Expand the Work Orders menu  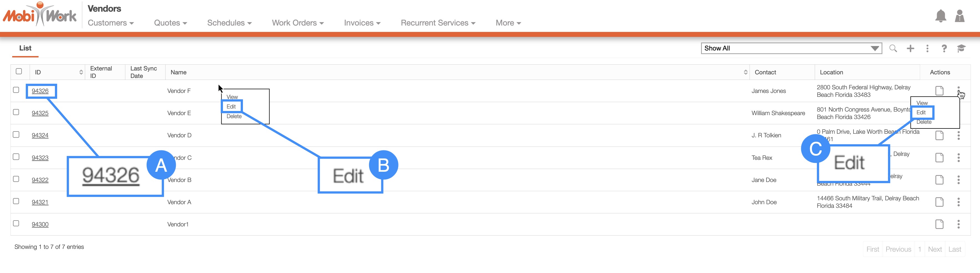tap(298, 23)
